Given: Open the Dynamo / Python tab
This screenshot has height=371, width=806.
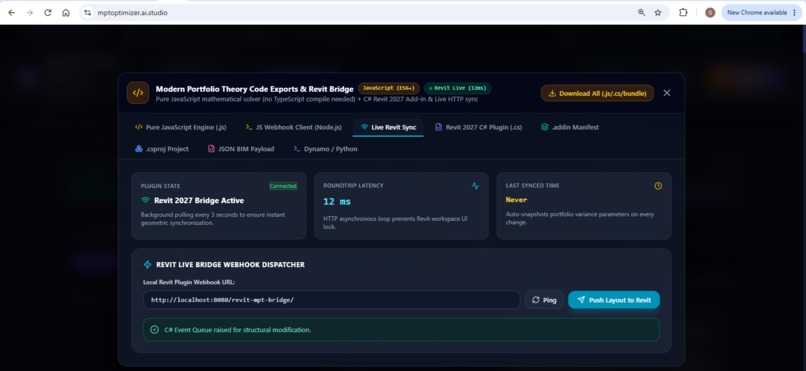Looking at the screenshot, I should coord(325,149).
